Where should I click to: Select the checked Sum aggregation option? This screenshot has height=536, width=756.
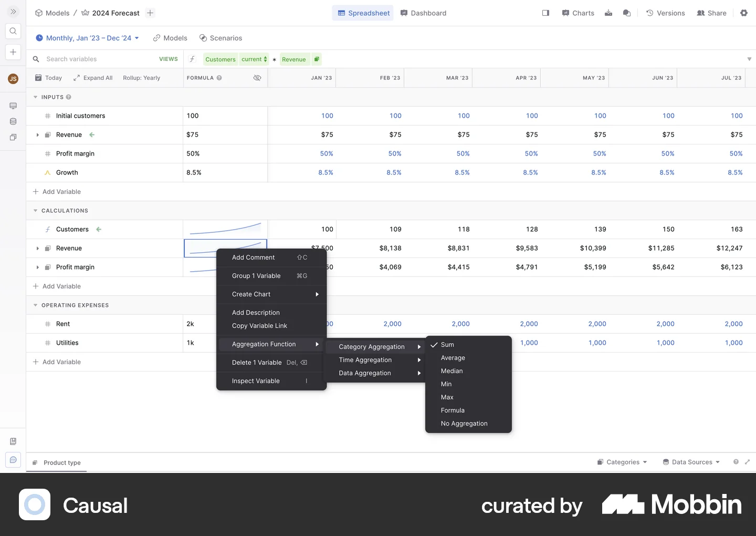(468, 345)
